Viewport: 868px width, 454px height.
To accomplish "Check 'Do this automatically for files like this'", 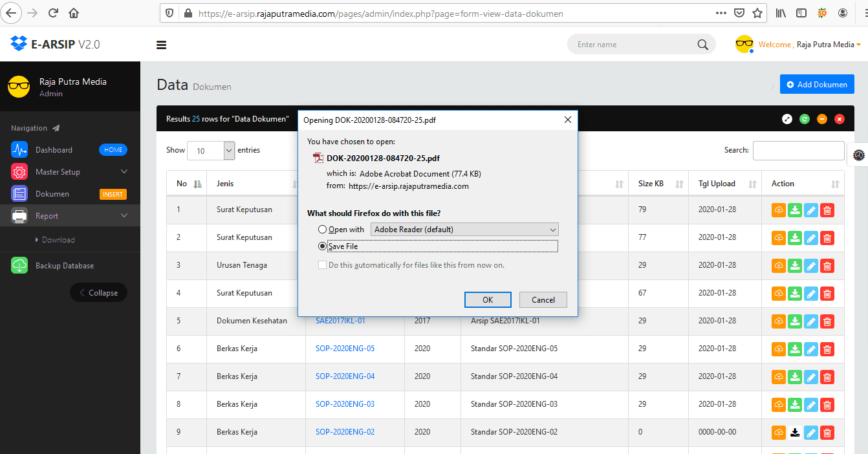I will pyautogui.click(x=321, y=265).
